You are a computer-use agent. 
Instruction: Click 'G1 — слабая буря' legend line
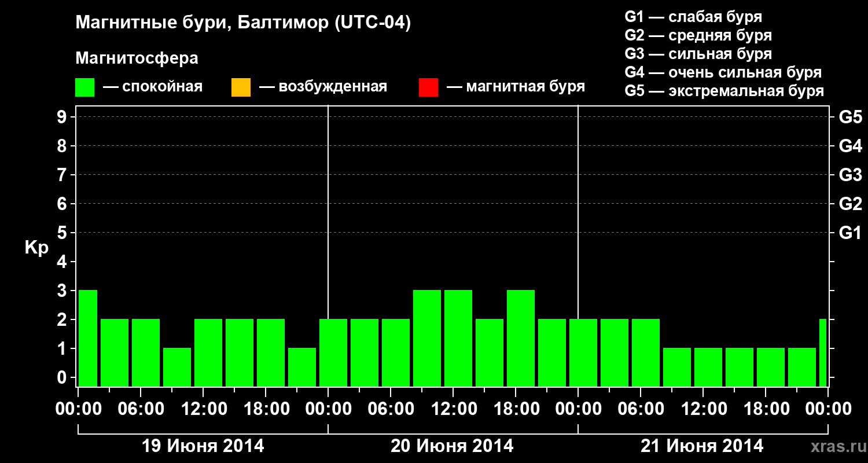point(693,16)
